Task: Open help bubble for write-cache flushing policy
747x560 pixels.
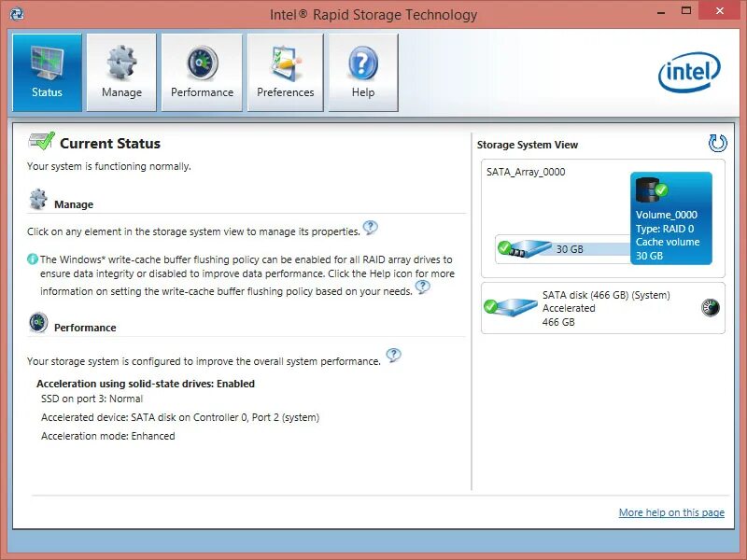Action: pos(423,287)
